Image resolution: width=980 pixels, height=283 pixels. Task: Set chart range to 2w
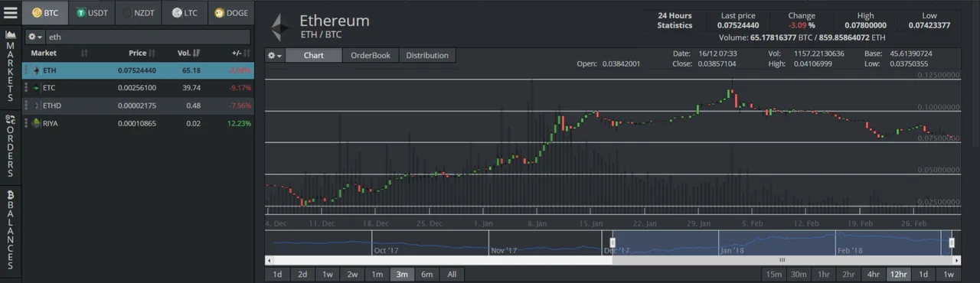point(352,274)
